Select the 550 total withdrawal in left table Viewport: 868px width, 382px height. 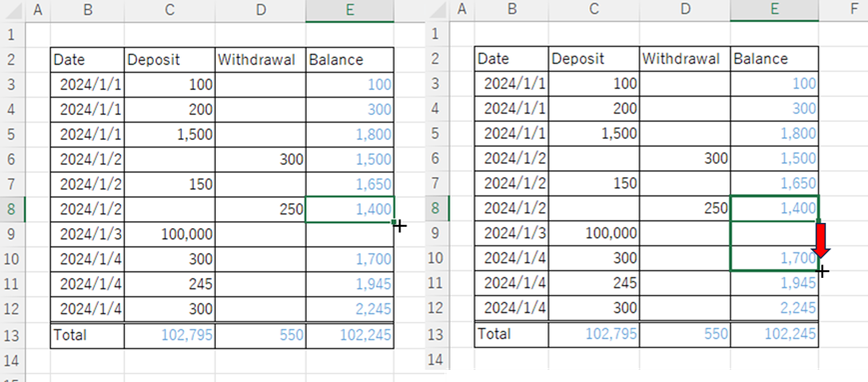(260, 335)
